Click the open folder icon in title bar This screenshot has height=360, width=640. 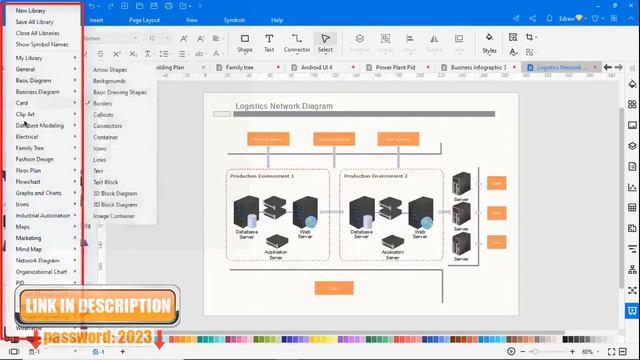point(140,6)
